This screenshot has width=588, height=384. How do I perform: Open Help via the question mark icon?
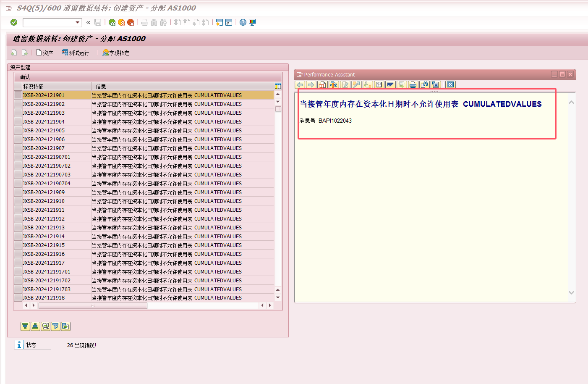pyautogui.click(x=243, y=22)
